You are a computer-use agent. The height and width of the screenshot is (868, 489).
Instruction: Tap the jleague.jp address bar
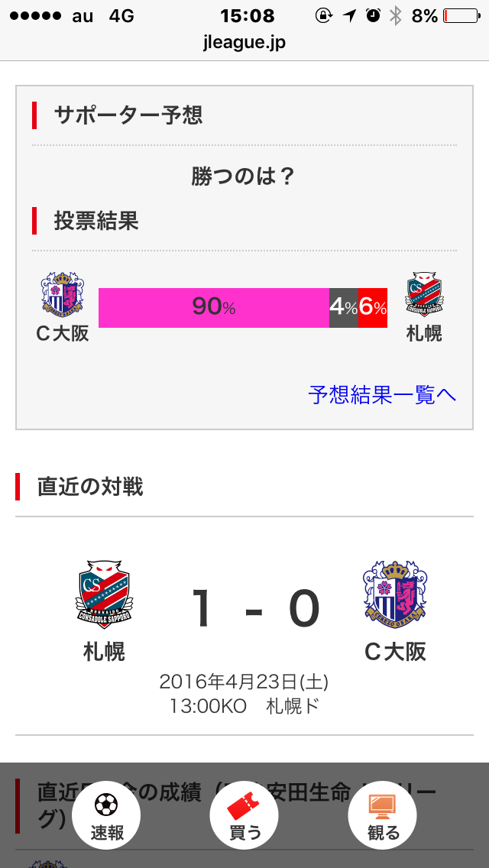point(244,43)
